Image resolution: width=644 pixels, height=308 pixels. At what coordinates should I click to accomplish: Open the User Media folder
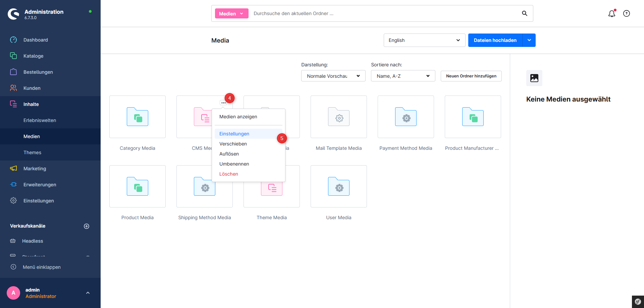click(339, 186)
